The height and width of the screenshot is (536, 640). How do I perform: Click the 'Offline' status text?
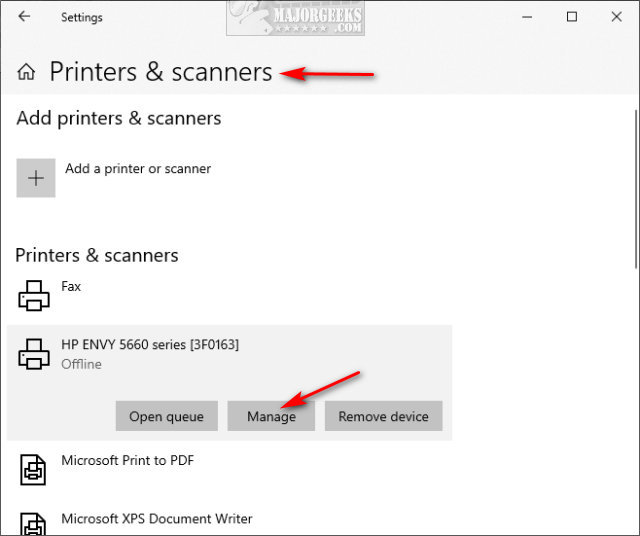pyautogui.click(x=81, y=364)
